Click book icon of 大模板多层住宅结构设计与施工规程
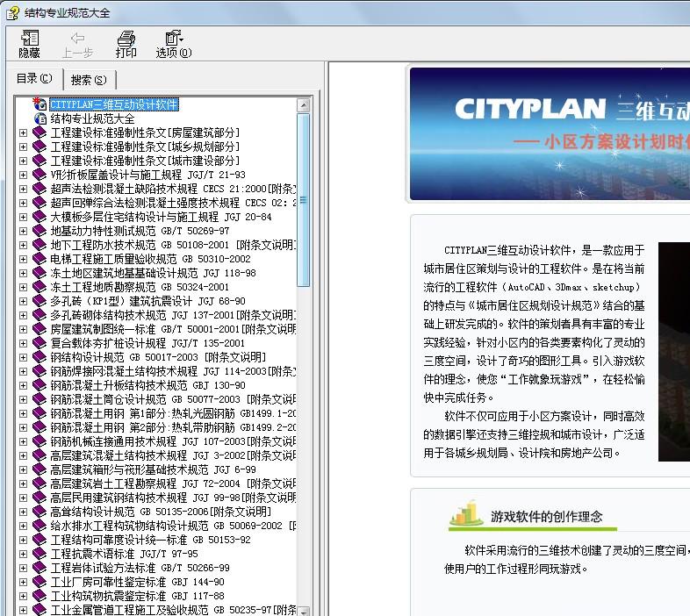Screen dimensions: 690x616 40,217
